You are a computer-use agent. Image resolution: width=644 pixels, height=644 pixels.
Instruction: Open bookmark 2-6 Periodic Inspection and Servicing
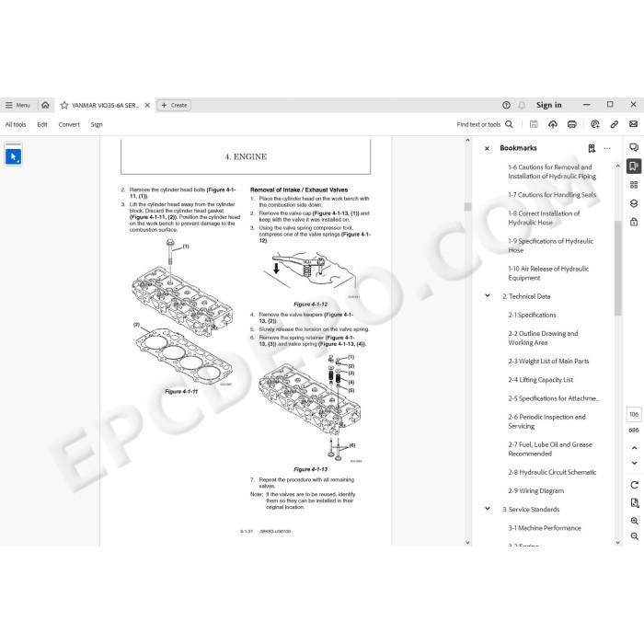point(546,421)
